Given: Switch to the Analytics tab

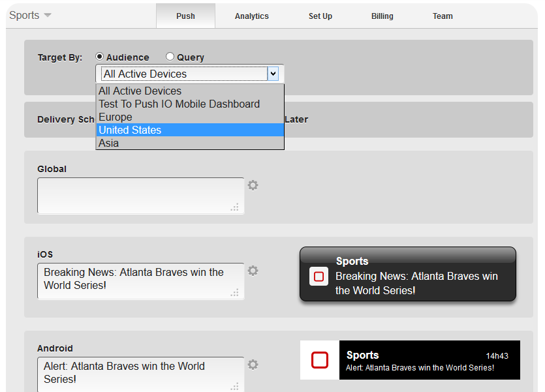Looking at the screenshot, I should click(x=252, y=16).
